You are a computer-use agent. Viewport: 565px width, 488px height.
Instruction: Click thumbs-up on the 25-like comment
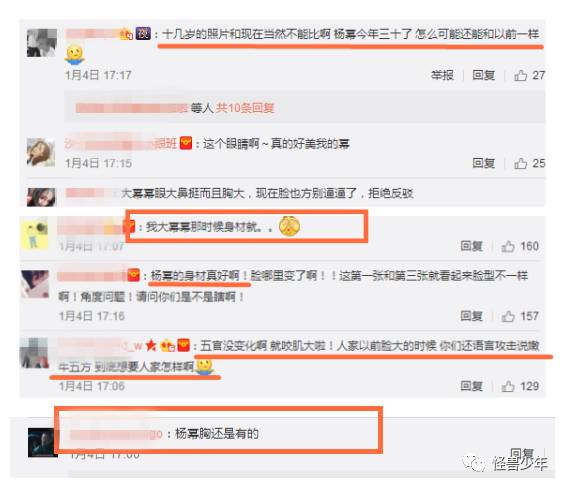click(x=521, y=163)
